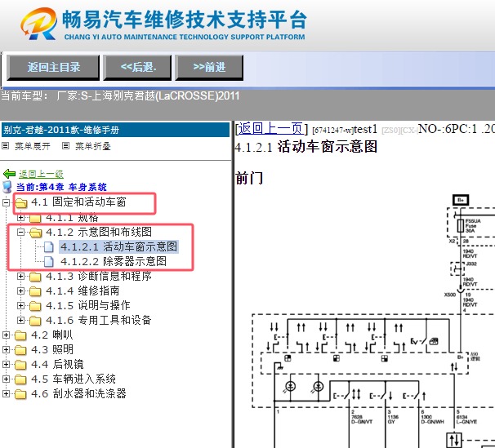Select 4.6 刮水器和洗涤器 tree item
The width and height of the screenshot is (495, 448).
point(78,393)
